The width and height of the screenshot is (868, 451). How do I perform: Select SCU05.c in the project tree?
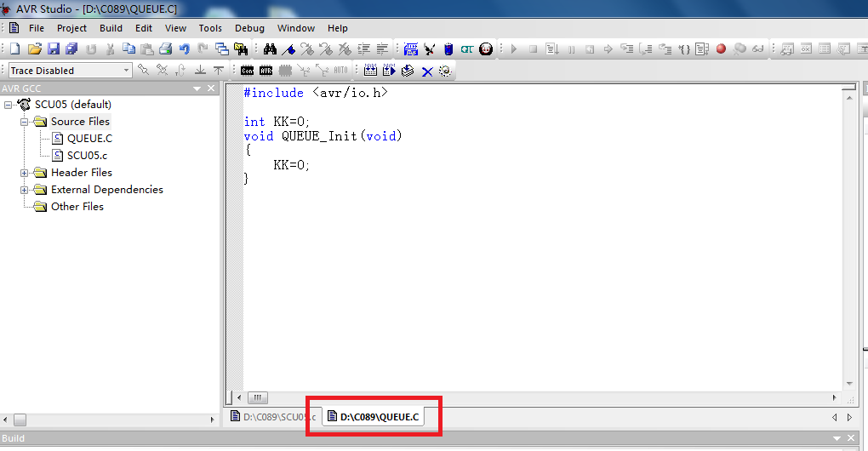(x=87, y=156)
